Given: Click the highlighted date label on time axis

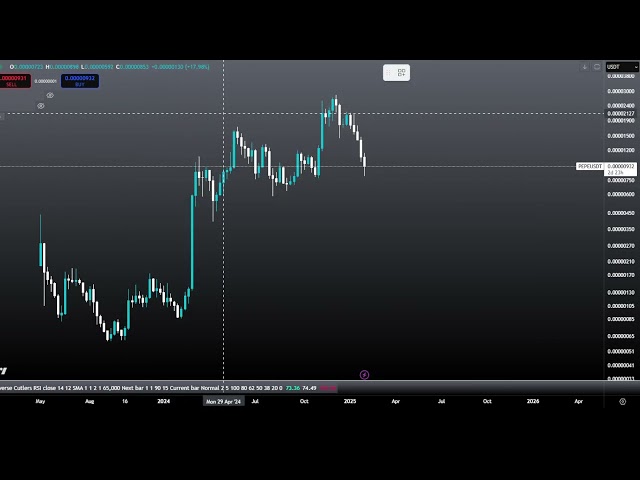Looking at the screenshot, I should pyautogui.click(x=225, y=401).
